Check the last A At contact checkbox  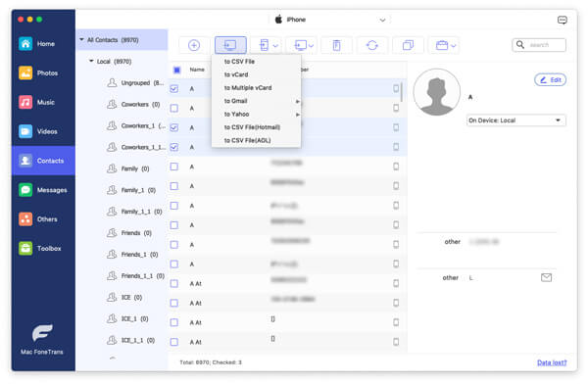[174, 342]
